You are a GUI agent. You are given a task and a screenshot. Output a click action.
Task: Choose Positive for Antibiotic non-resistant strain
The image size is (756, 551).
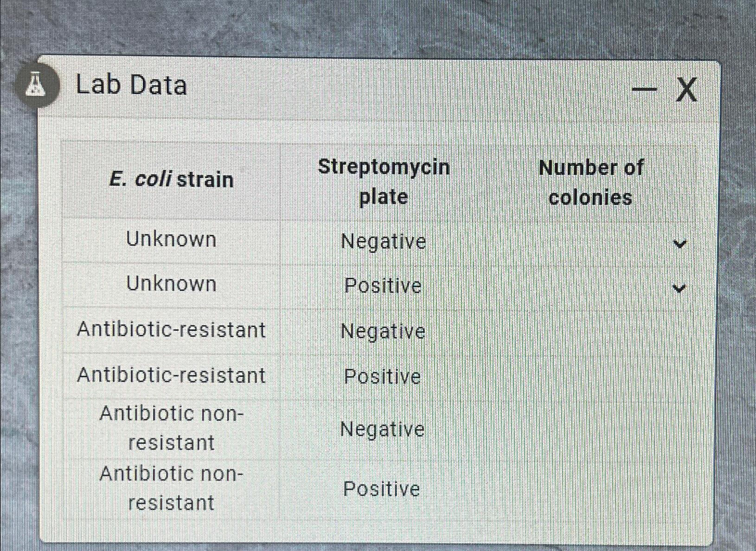tap(381, 489)
